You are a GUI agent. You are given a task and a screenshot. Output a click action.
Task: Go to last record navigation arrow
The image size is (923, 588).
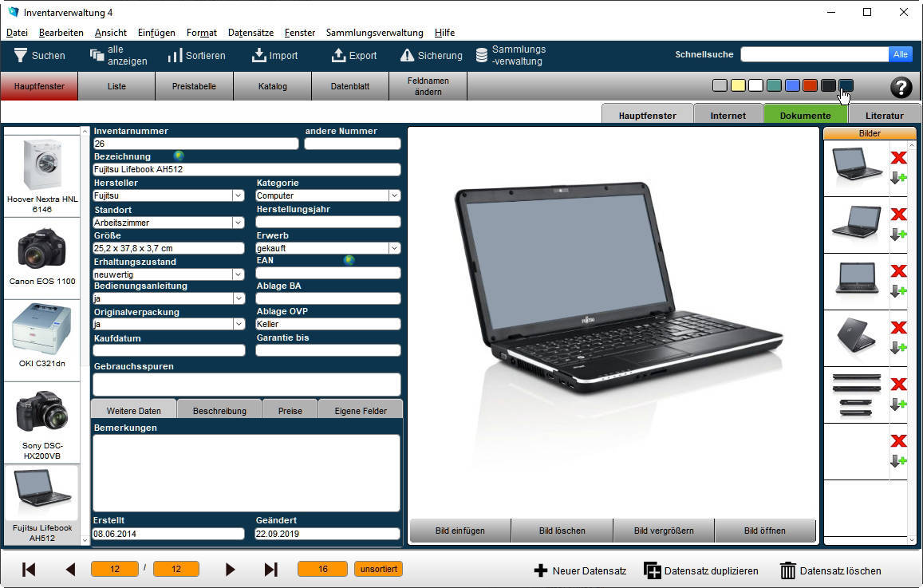tap(270, 570)
